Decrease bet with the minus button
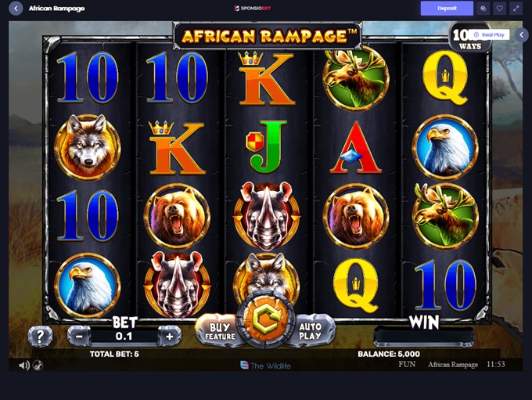Viewport: 532px width, 400px height. coord(79,336)
